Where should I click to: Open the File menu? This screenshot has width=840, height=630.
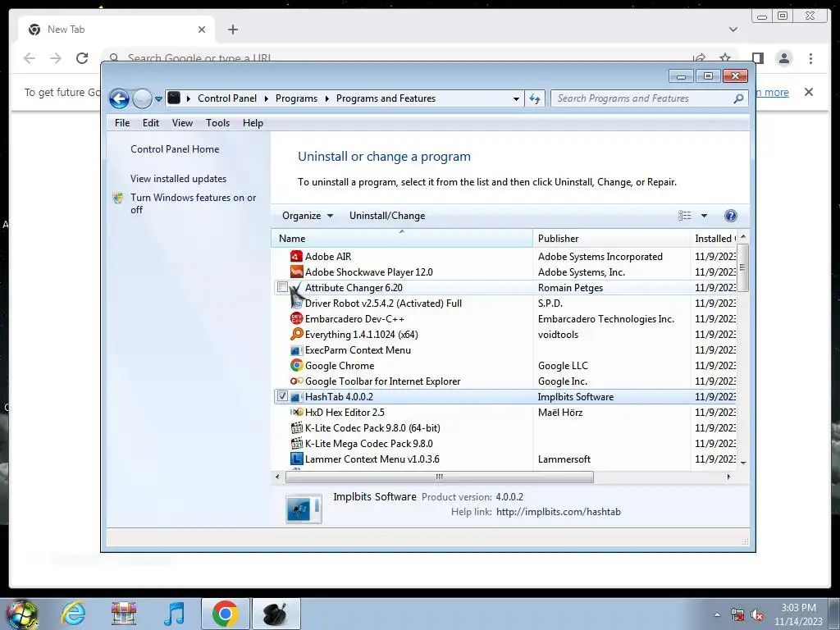pyautogui.click(x=122, y=123)
